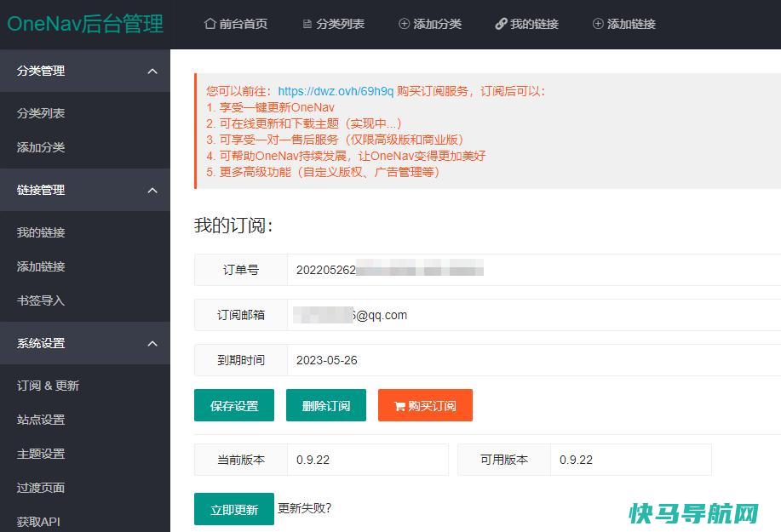781x532 pixels.
Task: Click into the 订阅邮箱 input field
Action: 534,315
